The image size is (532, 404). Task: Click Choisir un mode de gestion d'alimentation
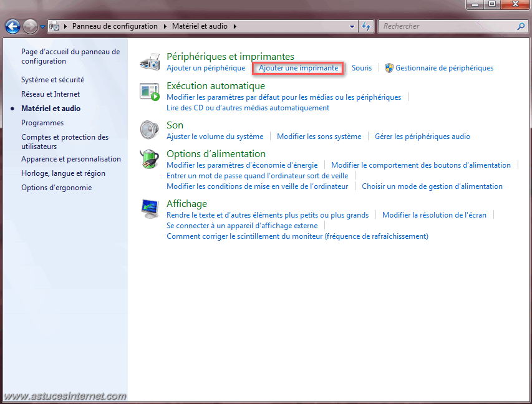432,186
